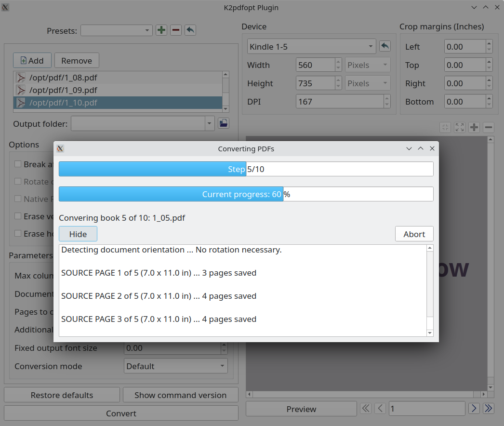Click the Step 5/10 progress bar
Viewport: 504px width, 426px height.
pyautogui.click(x=246, y=169)
